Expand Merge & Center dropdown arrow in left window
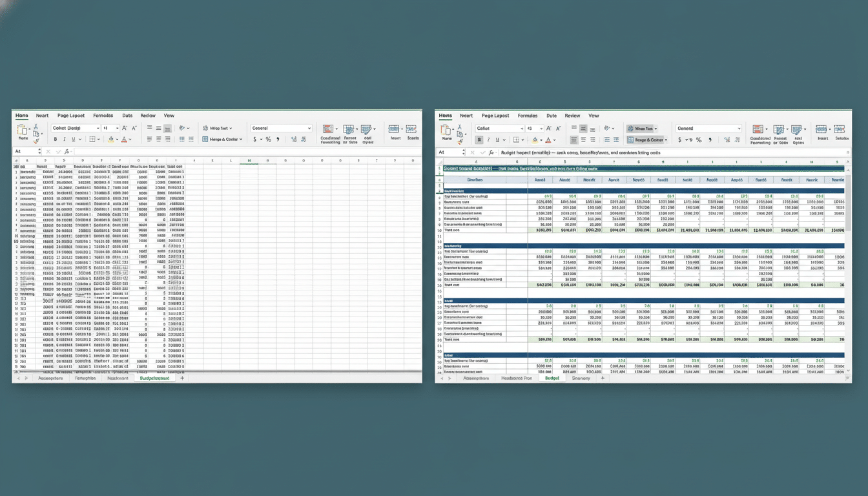 241,139
